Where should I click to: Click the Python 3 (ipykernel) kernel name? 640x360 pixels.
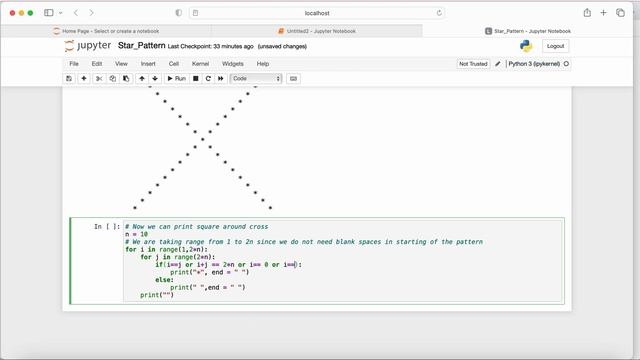pyautogui.click(x=534, y=64)
